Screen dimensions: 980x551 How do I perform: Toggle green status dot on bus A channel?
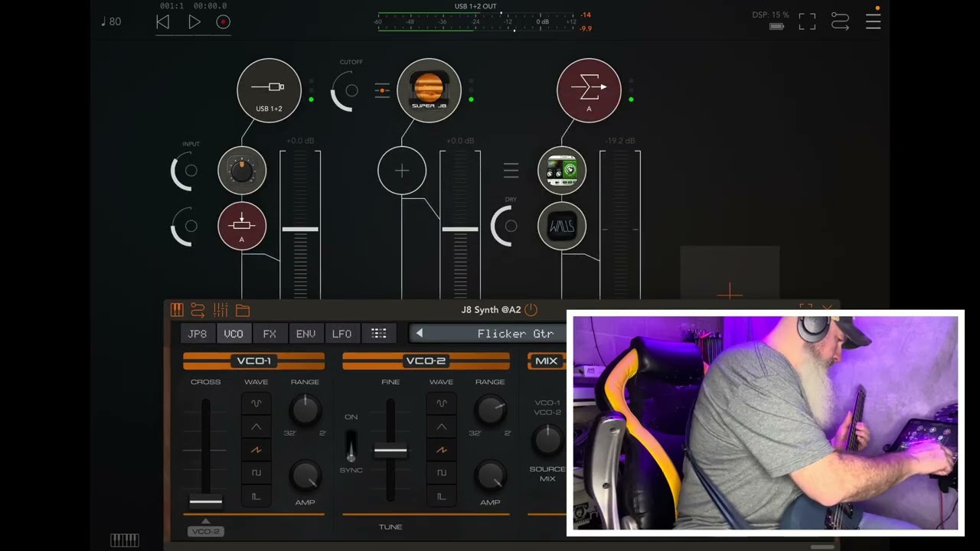(631, 99)
